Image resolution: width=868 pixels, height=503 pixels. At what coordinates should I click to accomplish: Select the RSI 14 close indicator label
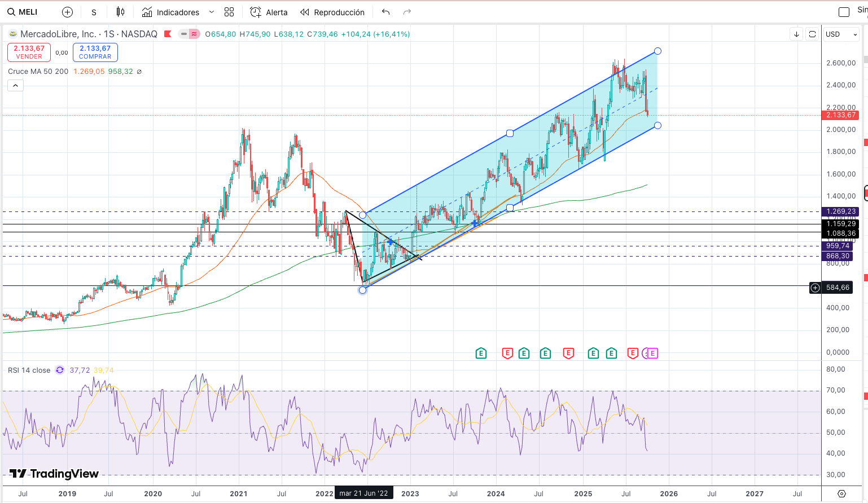[29, 370]
